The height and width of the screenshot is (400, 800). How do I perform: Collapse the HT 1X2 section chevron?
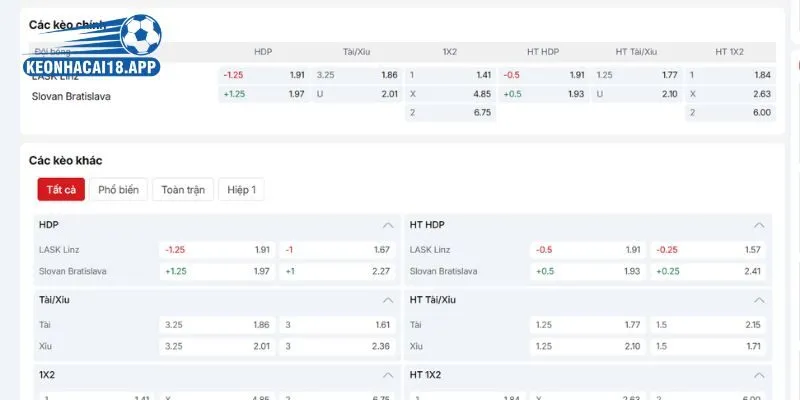coord(759,375)
